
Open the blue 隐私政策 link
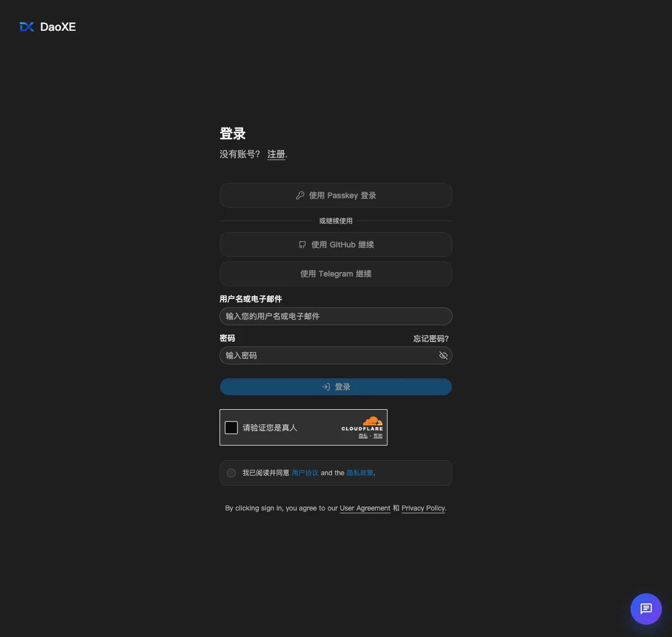(360, 473)
